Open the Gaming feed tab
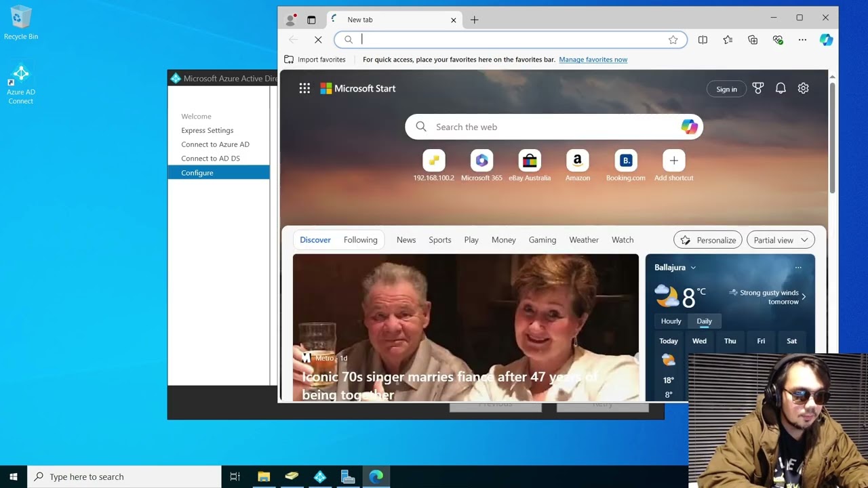The height and width of the screenshot is (488, 868). [542, 240]
